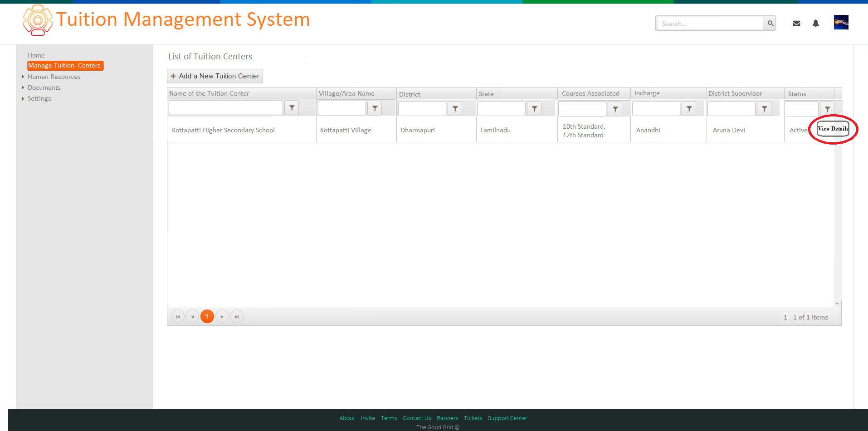
Task: Open the user profile avatar
Action: 841,22
